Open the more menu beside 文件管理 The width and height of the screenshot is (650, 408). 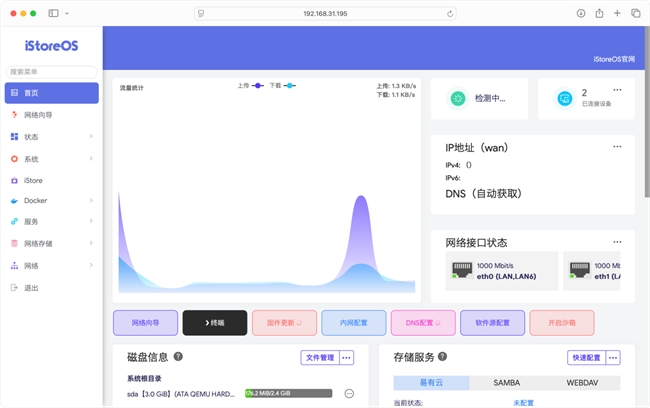(x=347, y=357)
